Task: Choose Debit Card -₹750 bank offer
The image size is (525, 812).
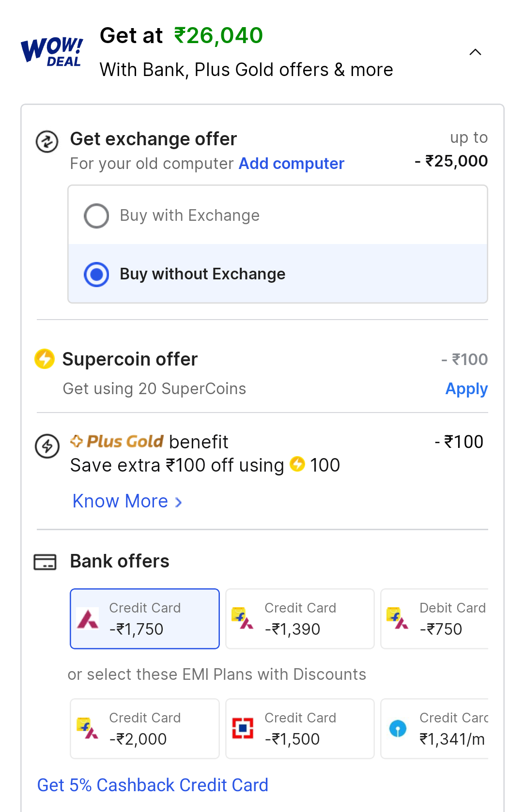Action: point(434,619)
